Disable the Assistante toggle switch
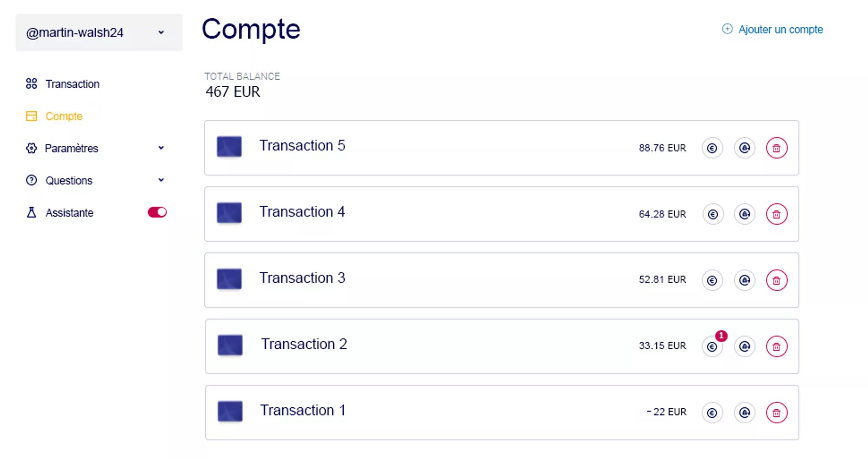The image size is (868, 459). [157, 213]
